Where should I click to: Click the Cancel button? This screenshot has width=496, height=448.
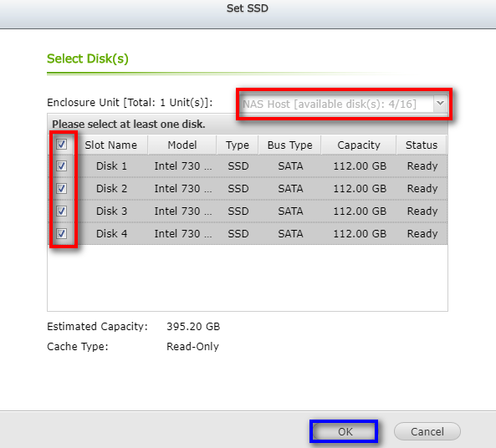pos(427,431)
